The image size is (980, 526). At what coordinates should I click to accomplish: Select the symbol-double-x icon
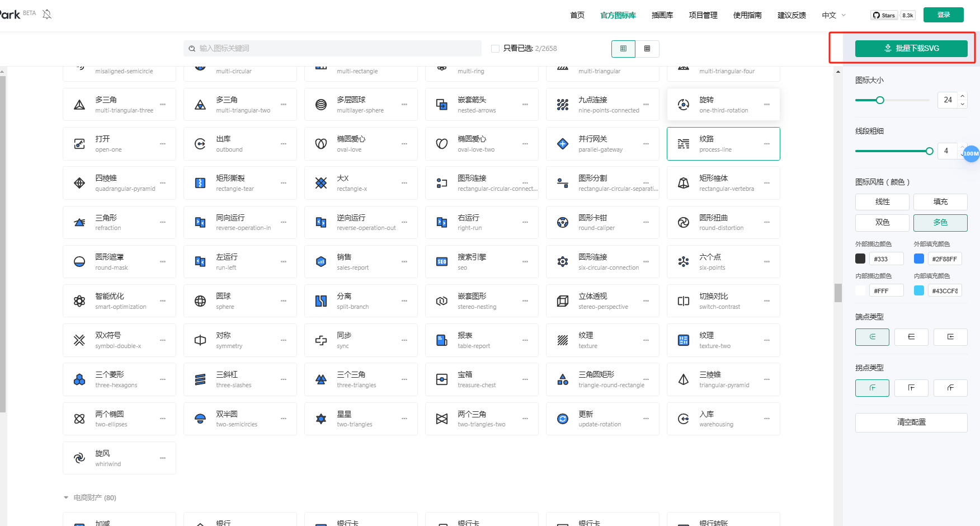point(119,340)
